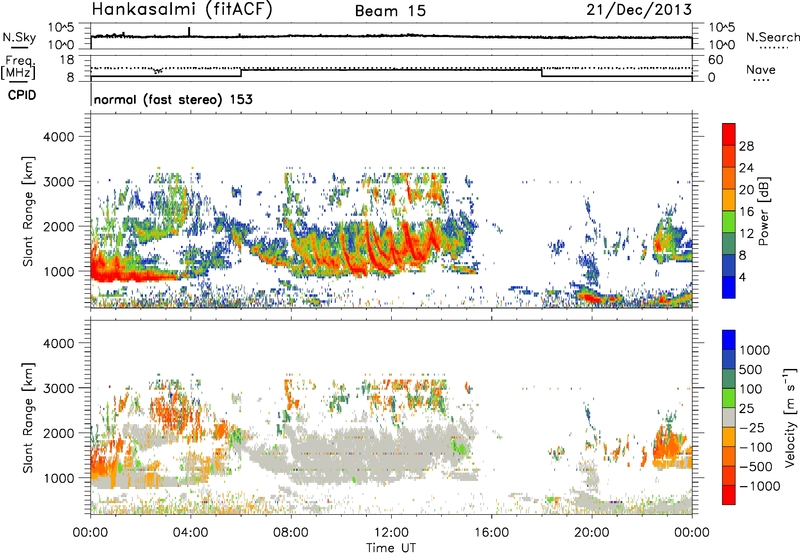Click the '04:00' time axis tick
Screen dimensions: 800x554
coord(190,533)
